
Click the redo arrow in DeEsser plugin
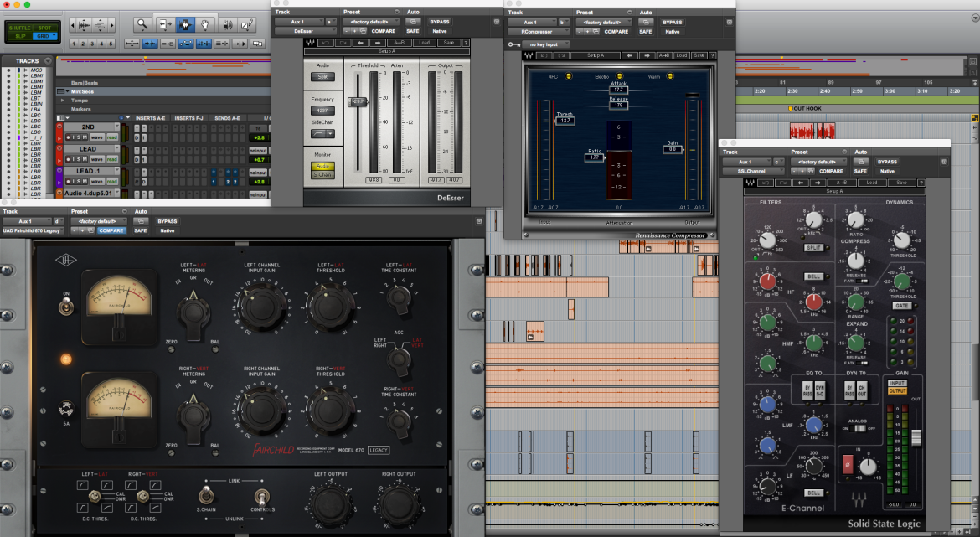pos(343,43)
